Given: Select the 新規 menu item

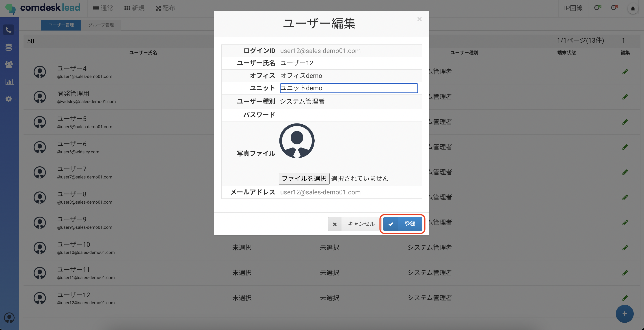Looking at the screenshot, I should 134,8.
